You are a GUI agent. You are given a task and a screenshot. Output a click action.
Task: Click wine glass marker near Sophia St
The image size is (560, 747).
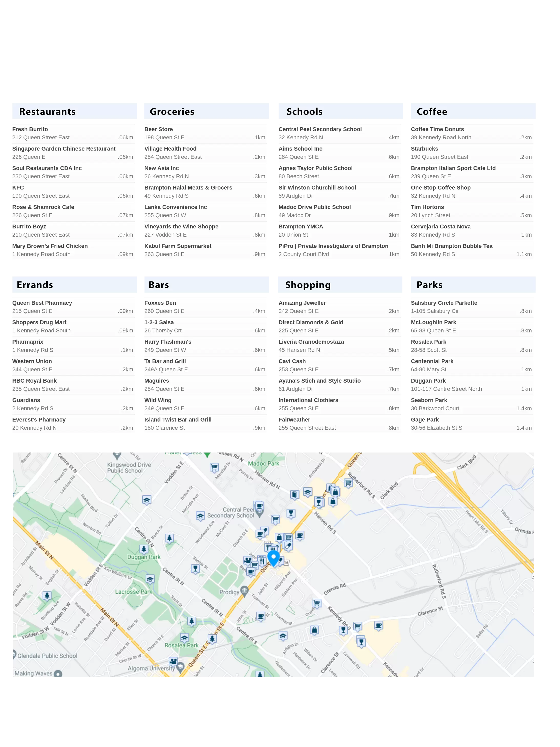click(195, 569)
